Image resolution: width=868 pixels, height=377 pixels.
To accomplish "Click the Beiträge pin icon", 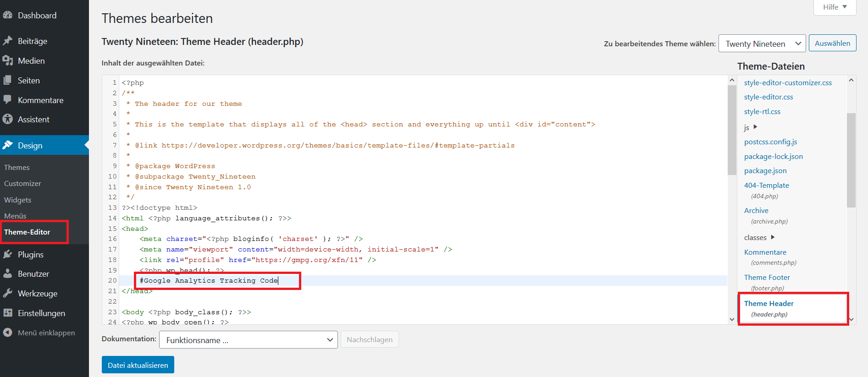I will pyautogui.click(x=8, y=41).
